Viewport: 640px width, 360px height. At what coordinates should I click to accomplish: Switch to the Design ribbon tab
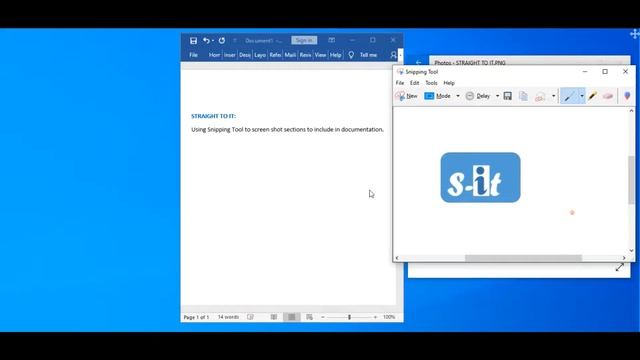pos(244,55)
